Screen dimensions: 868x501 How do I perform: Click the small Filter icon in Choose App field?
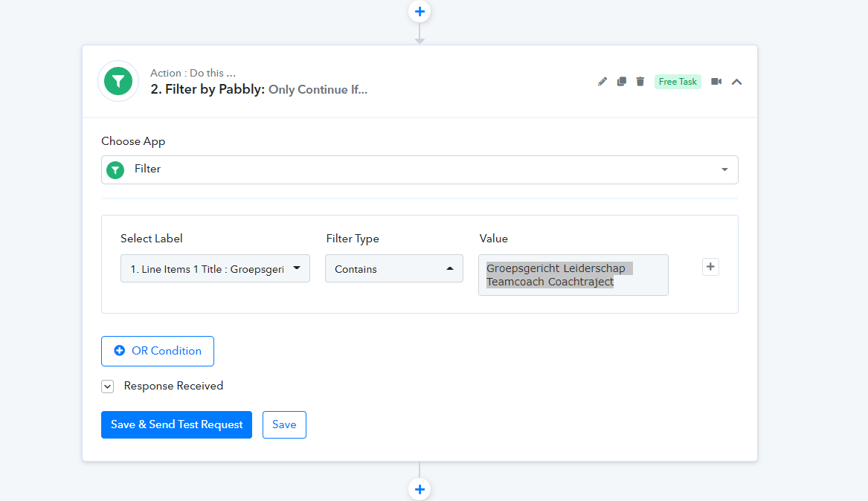click(115, 169)
